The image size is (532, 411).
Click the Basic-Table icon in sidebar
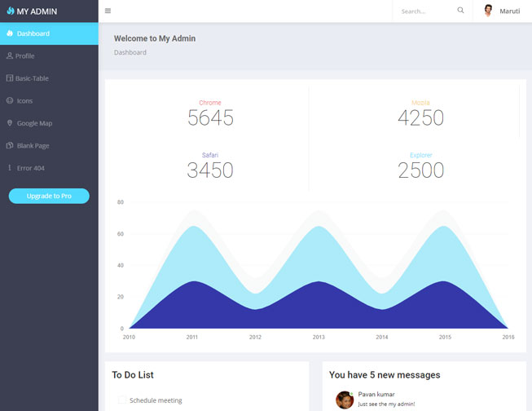[x=10, y=78]
